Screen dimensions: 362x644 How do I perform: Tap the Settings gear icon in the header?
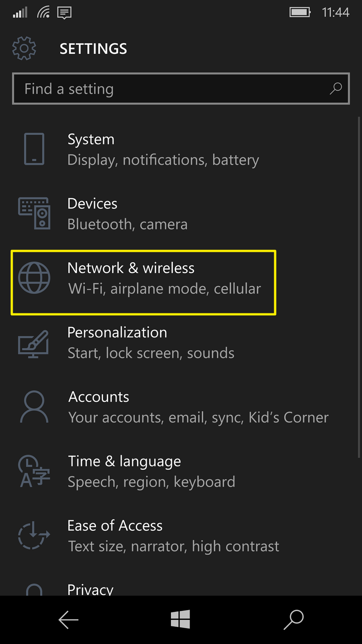coord(24,48)
